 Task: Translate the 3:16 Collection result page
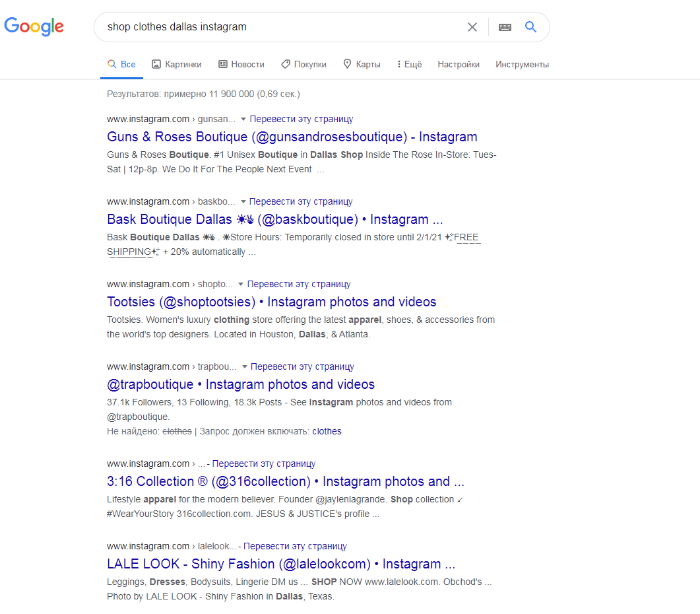(264, 464)
